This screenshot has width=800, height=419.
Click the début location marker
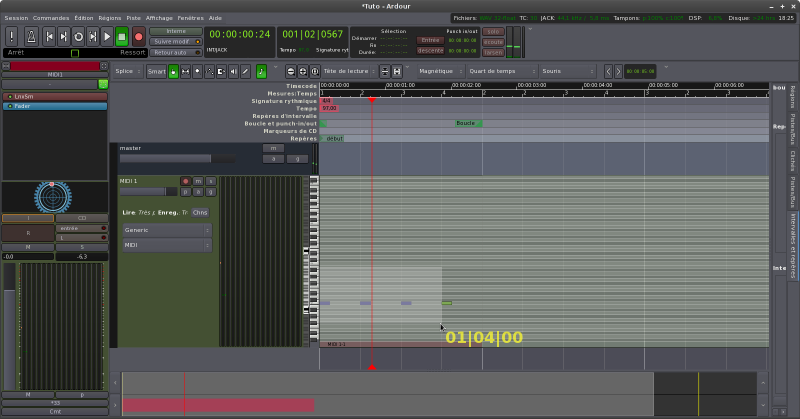point(334,139)
